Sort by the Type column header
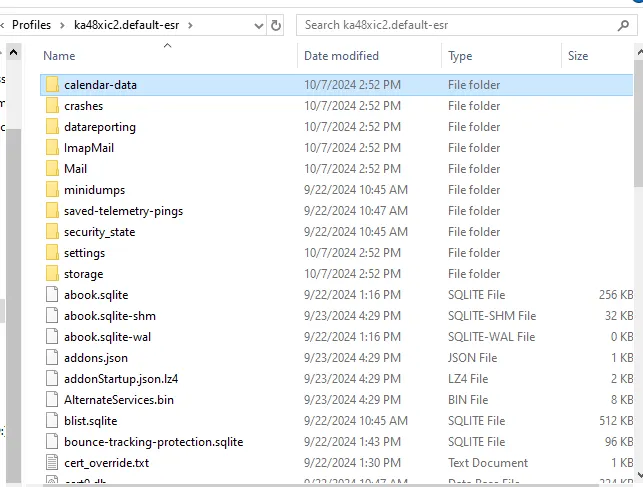This screenshot has height=487, width=643. (460, 56)
